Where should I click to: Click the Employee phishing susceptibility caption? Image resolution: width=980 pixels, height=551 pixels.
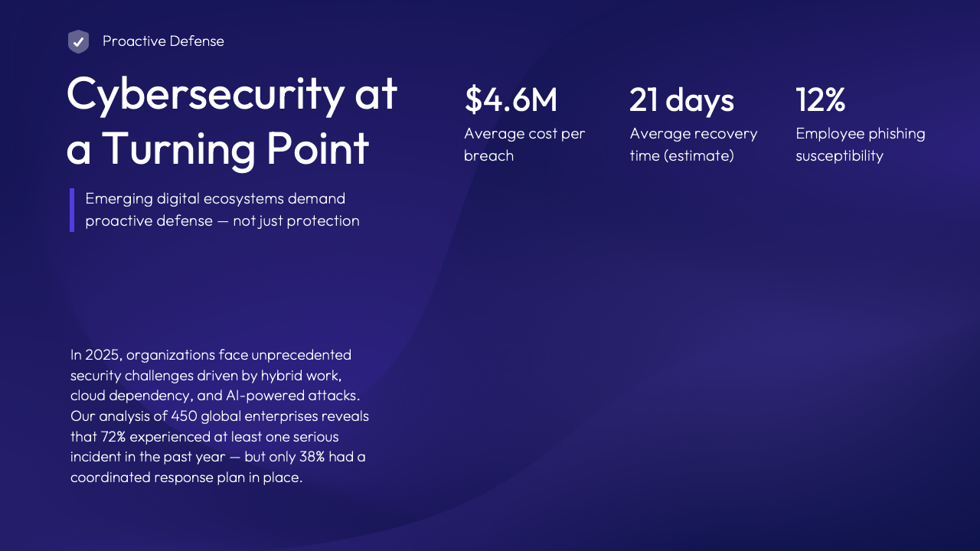coord(861,145)
